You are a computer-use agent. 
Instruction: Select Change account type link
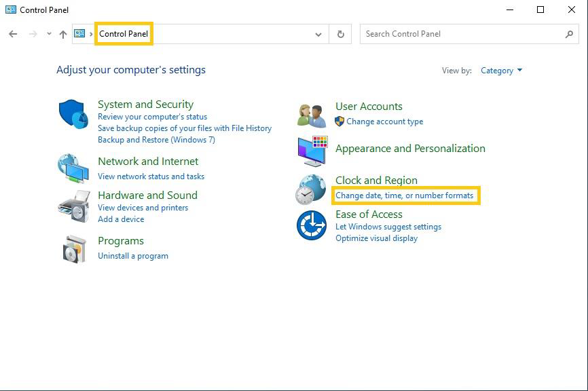coord(384,122)
